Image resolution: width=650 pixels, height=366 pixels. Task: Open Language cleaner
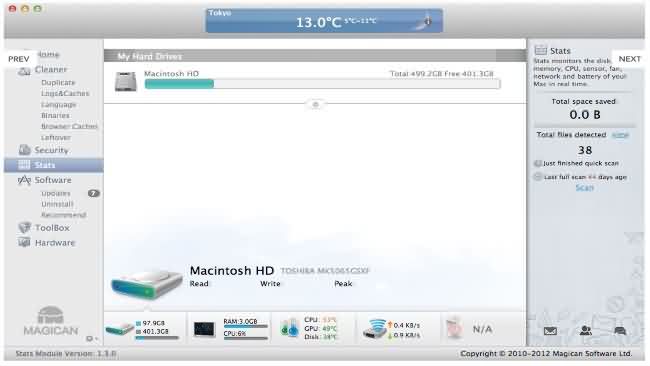point(58,104)
